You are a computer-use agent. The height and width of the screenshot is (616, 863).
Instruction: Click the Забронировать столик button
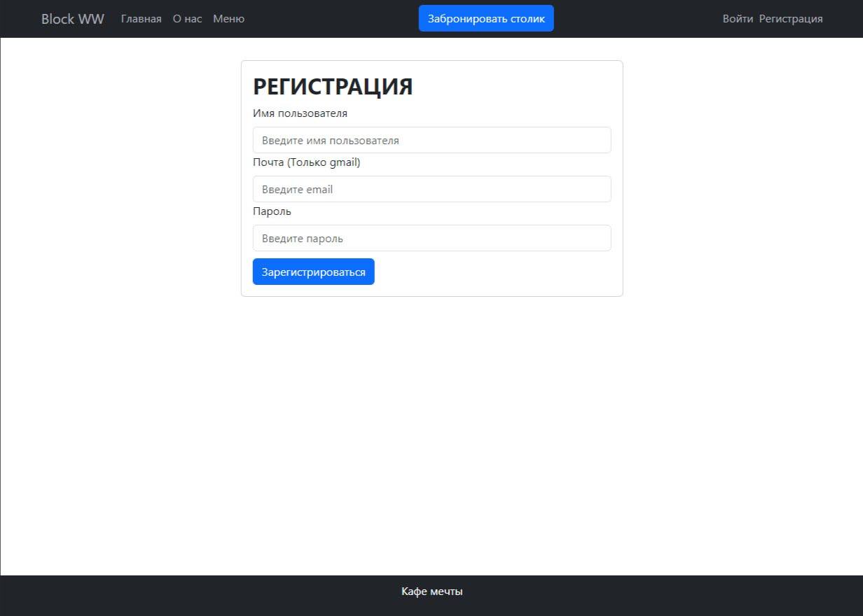(x=486, y=18)
